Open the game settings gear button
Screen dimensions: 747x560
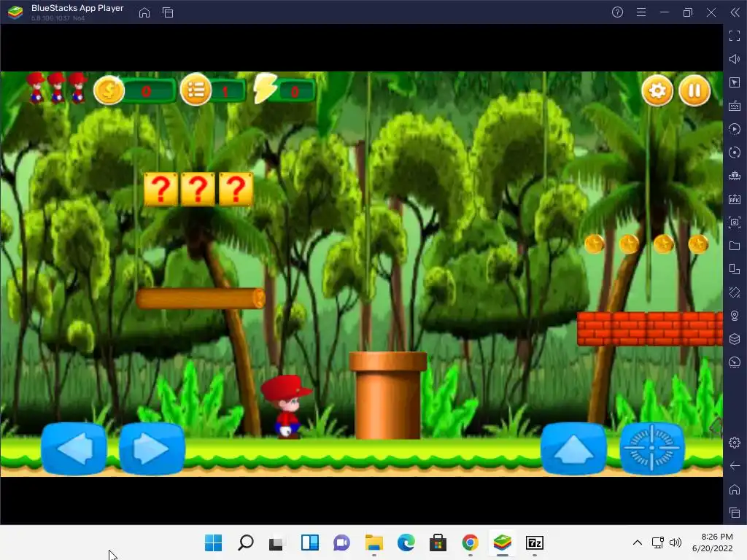[657, 90]
